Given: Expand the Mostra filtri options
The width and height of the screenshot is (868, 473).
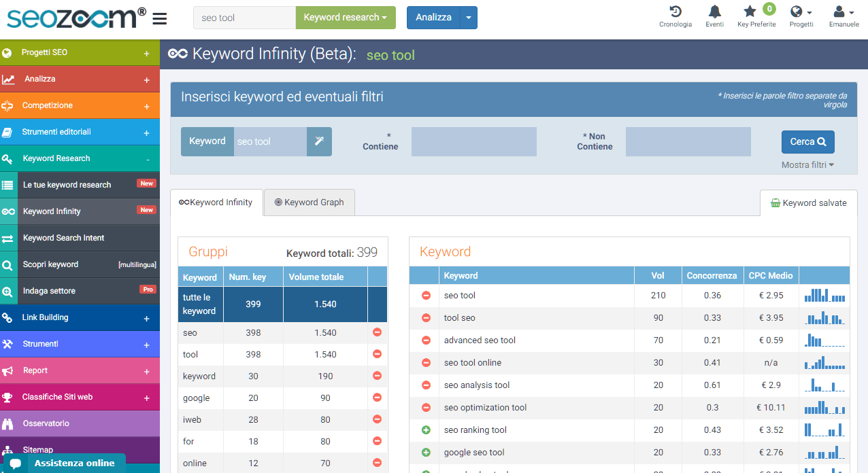Looking at the screenshot, I should click(x=807, y=165).
